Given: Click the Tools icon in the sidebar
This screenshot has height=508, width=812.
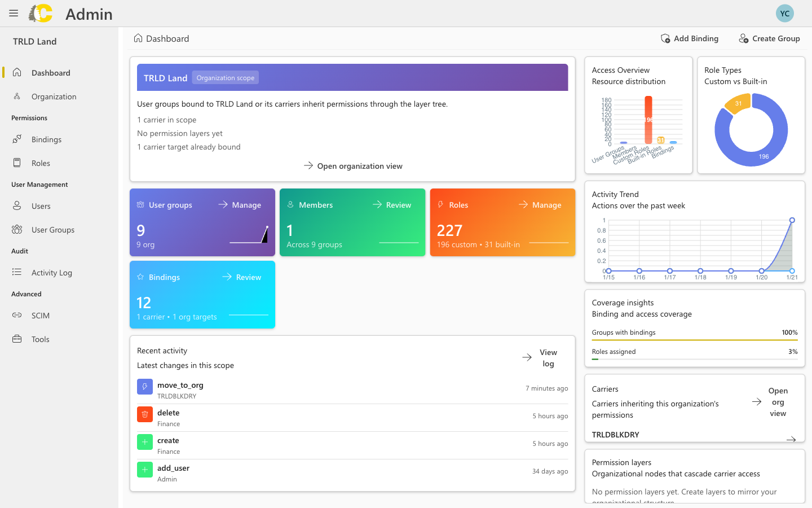Looking at the screenshot, I should tap(16, 339).
